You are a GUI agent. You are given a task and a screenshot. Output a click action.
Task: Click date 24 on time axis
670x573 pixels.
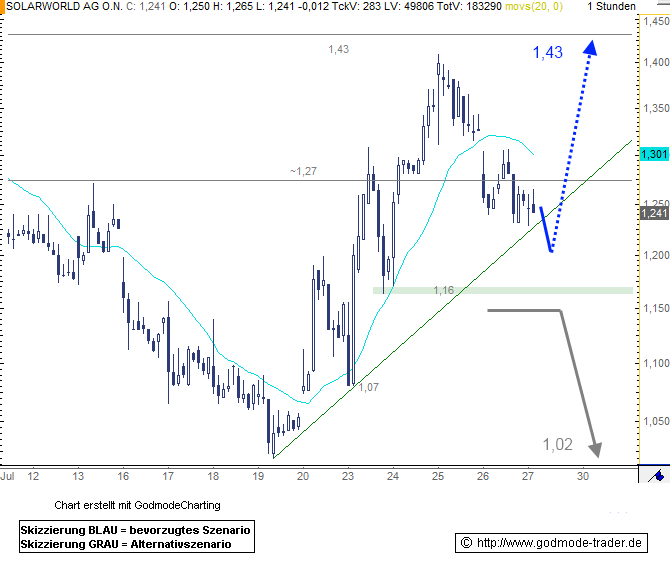coord(393,476)
